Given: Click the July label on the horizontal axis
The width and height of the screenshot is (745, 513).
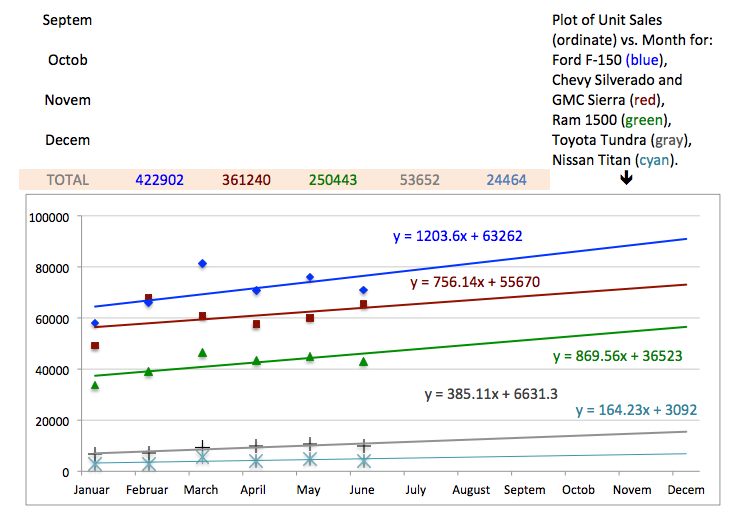Looking at the screenshot, I should click(417, 491).
